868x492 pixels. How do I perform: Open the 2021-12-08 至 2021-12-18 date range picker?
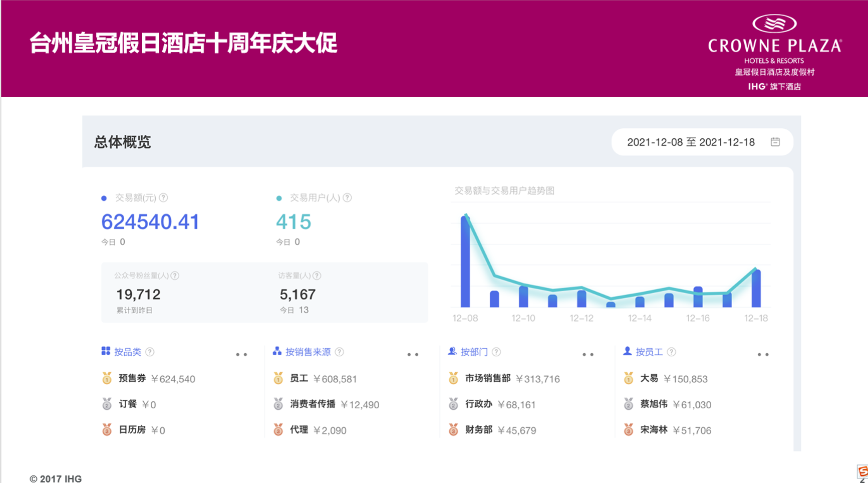pyautogui.click(x=691, y=142)
